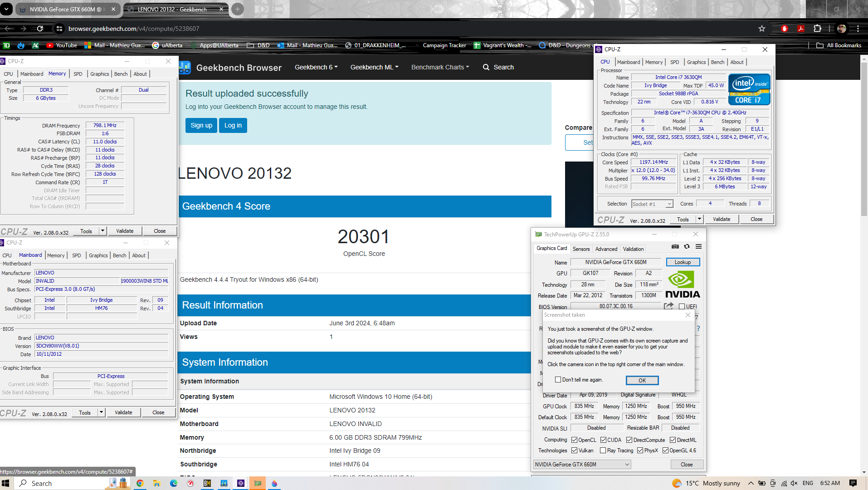Toggle the UEFI checkbox in GPU-Z
Screen dimensions: 868x490
682,306
